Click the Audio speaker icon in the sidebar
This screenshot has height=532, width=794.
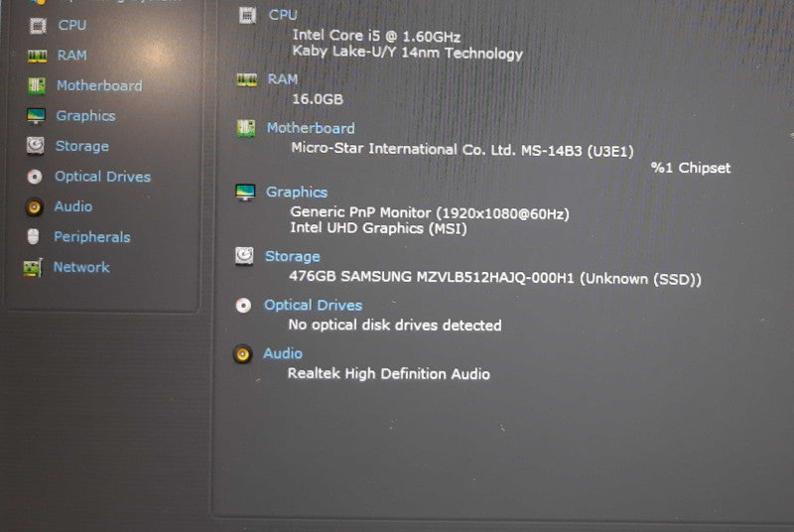click(x=34, y=207)
